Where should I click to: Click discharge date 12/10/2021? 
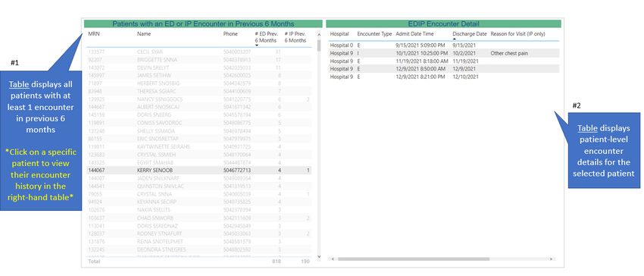[466, 77]
